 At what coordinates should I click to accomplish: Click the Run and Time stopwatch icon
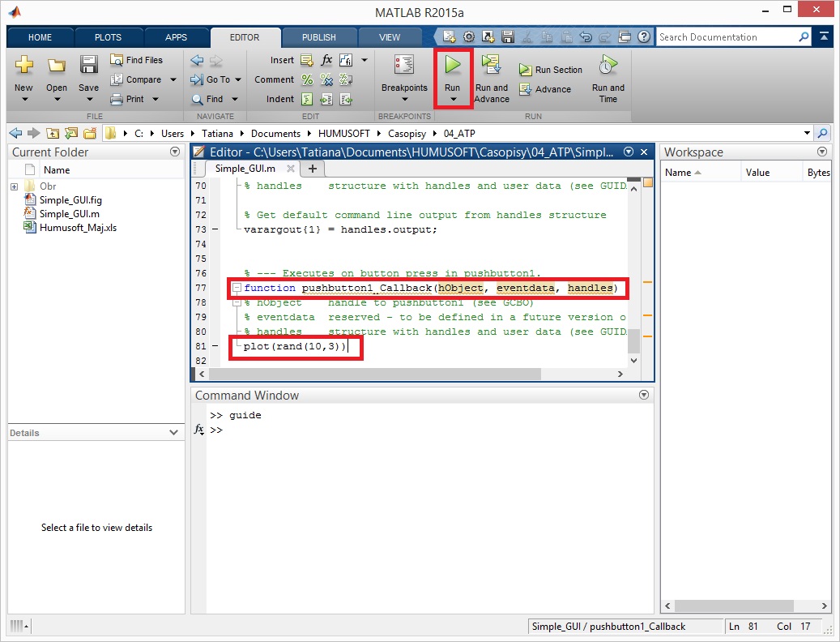pyautogui.click(x=608, y=65)
